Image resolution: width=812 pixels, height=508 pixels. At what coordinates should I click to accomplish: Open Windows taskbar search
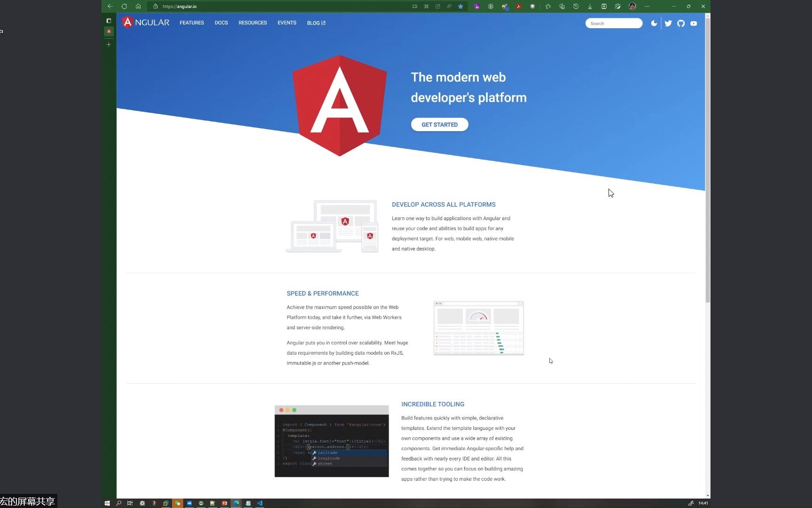click(118, 503)
